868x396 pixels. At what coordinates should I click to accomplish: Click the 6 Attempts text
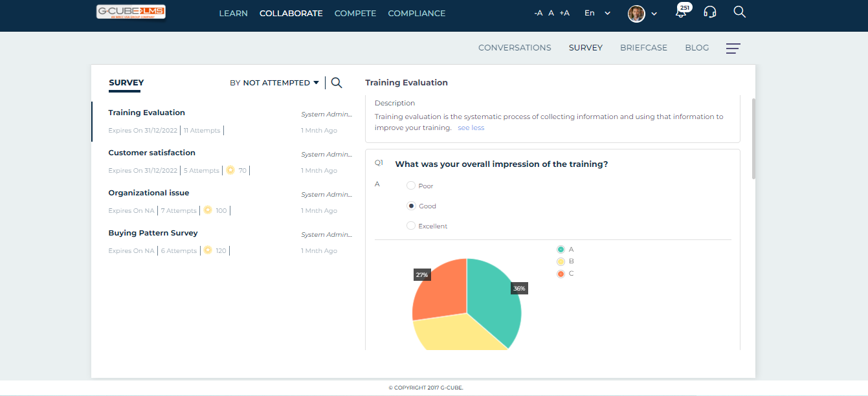pyautogui.click(x=179, y=251)
